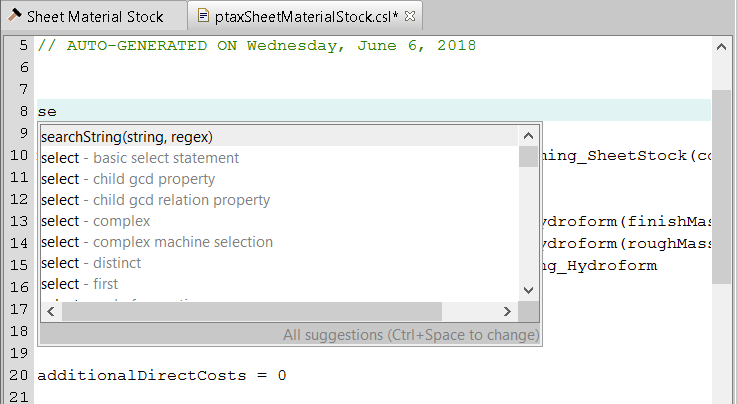
Task: Close the ptaxSheetMaterialStock.csl tab
Action: pos(409,16)
